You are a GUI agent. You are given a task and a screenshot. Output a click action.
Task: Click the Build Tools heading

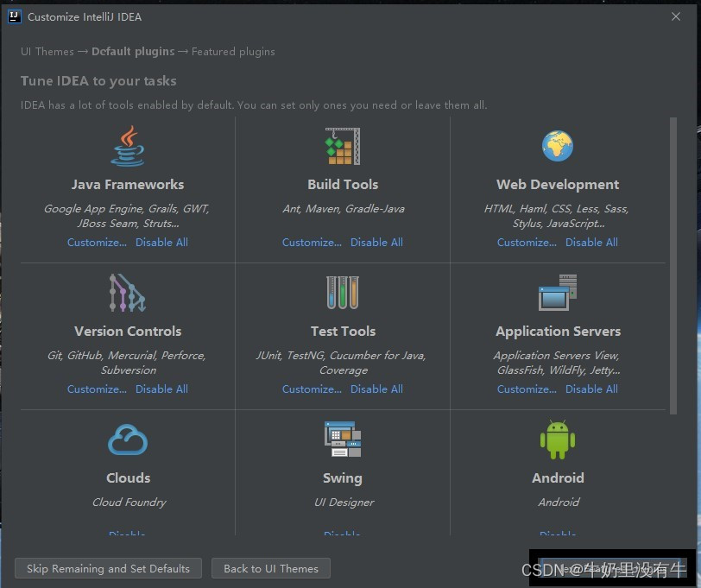click(x=343, y=184)
